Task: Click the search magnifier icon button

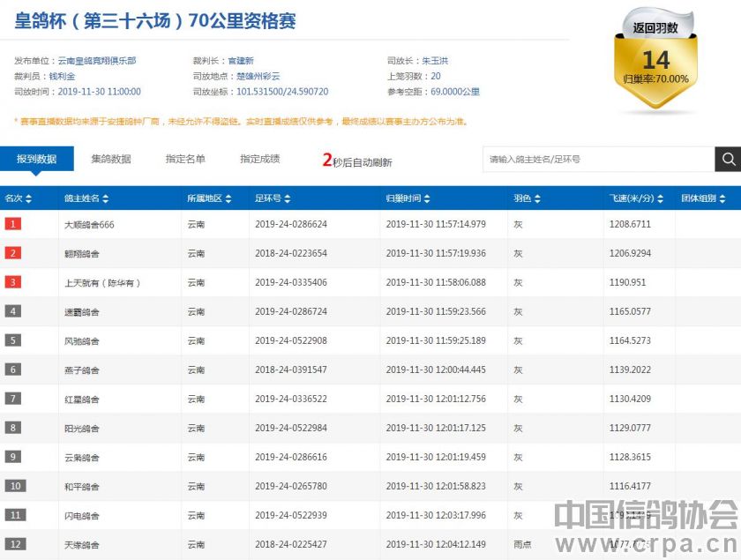Action: point(728,160)
